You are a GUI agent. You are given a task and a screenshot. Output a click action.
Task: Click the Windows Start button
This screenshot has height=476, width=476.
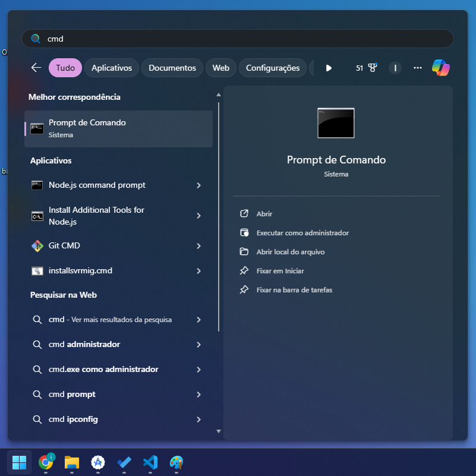(19, 462)
